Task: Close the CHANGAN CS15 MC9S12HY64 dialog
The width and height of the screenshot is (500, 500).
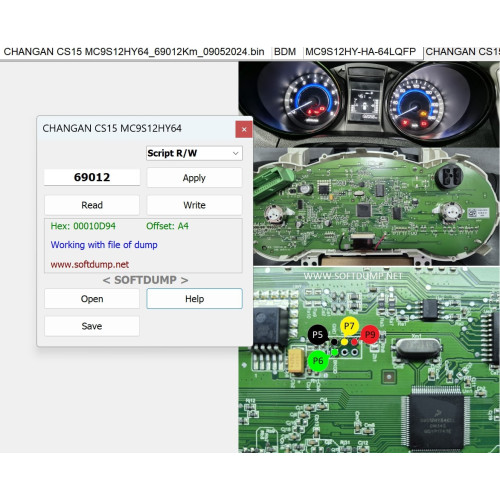Action: tap(244, 129)
